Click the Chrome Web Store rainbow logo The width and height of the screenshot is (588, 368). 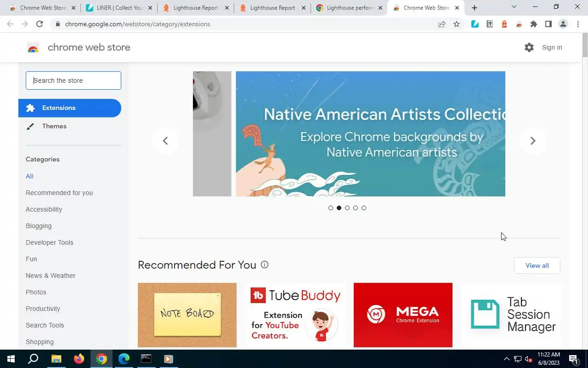pos(33,47)
